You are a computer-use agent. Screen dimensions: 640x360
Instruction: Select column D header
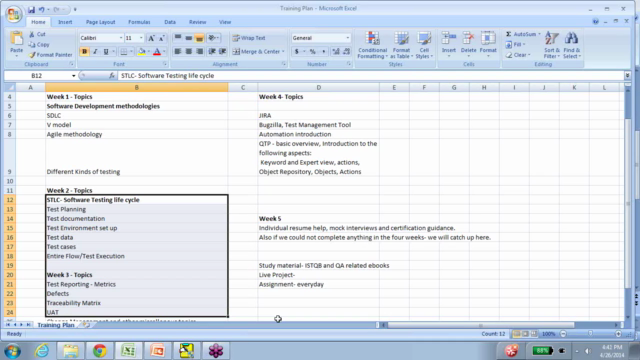[318, 87]
